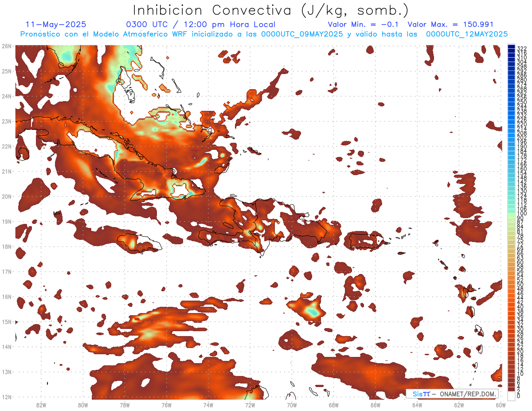
Task: Click the colorbar value label 160
Action: [522, 169]
